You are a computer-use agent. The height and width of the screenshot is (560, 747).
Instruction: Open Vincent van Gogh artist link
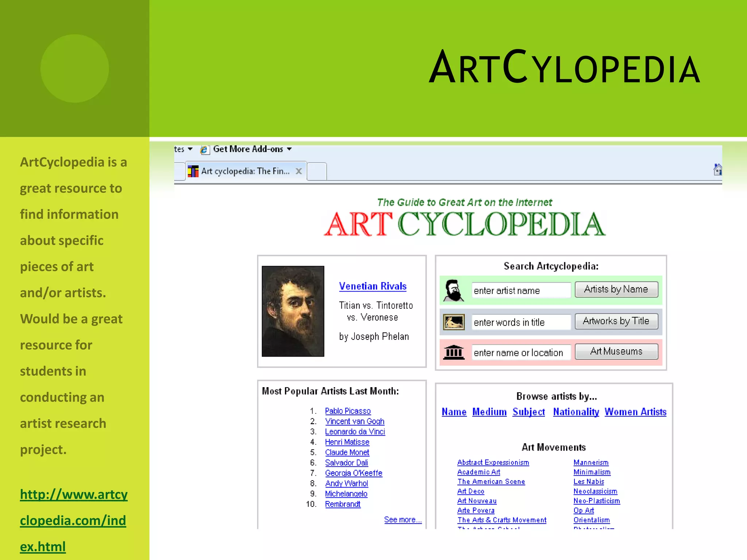(355, 421)
